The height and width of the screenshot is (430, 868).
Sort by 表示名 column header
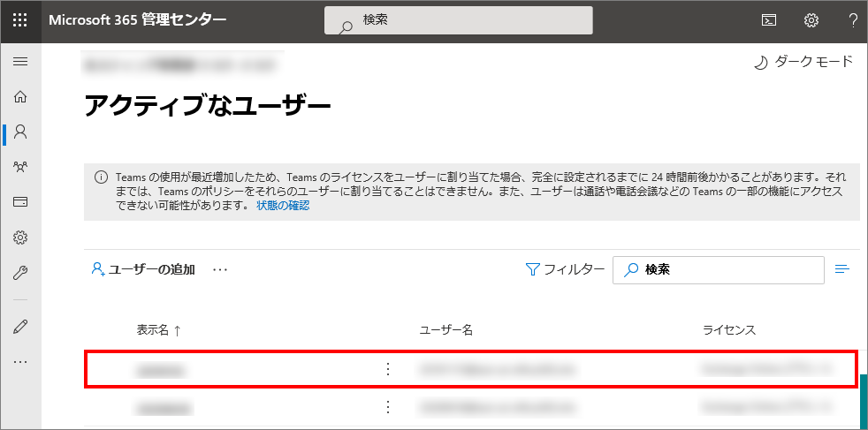[x=159, y=330]
